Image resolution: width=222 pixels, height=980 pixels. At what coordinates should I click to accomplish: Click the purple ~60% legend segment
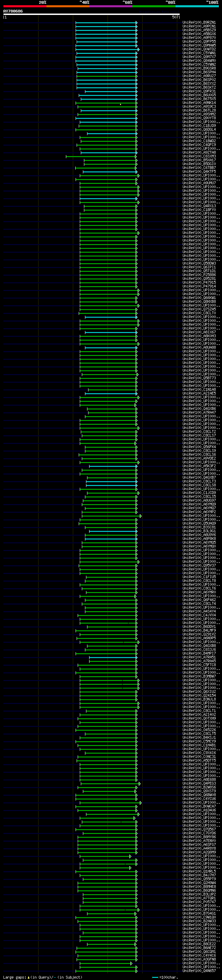111,6
